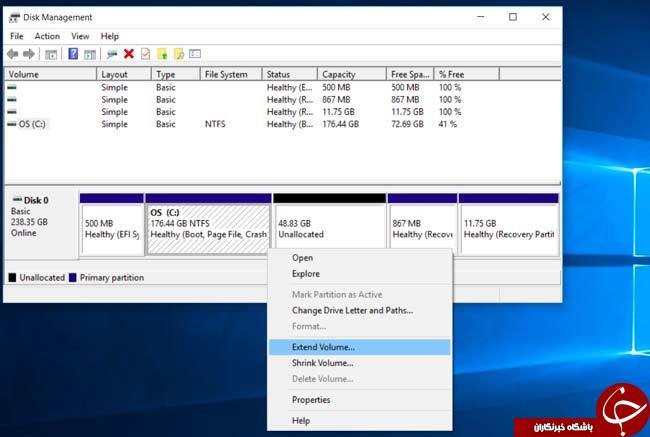Click the yellow folder with magnifier icon
Image resolution: width=650 pixels, height=437 pixels.
(179, 54)
